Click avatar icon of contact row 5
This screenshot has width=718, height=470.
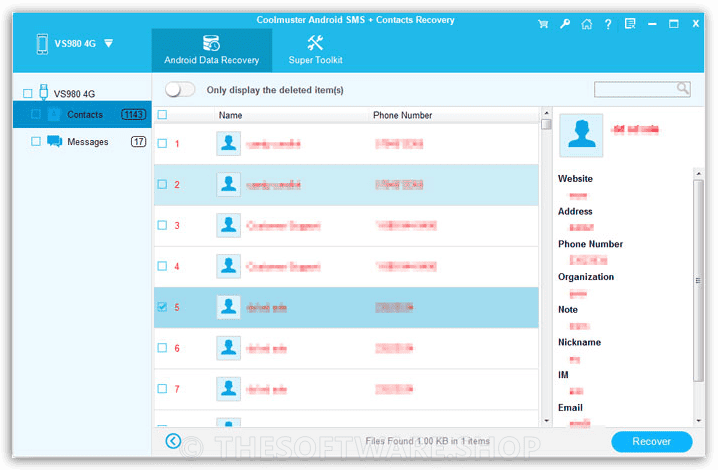[x=228, y=307]
